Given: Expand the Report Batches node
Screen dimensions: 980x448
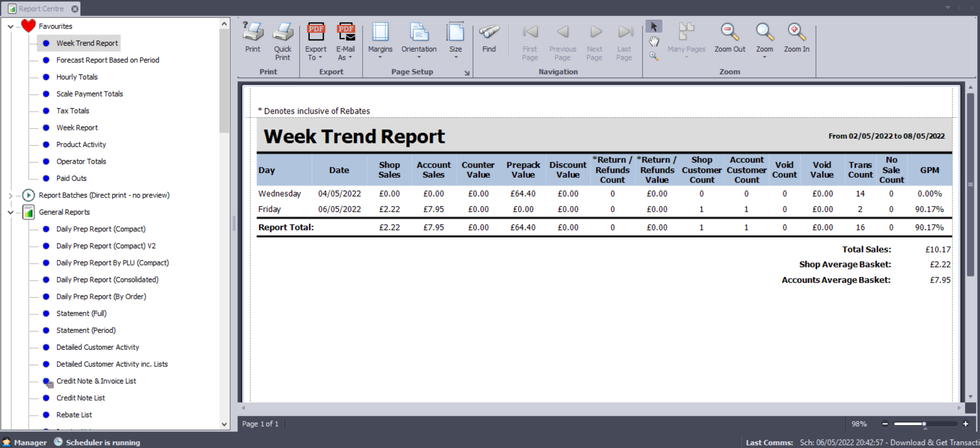Looking at the screenshot, I should pyautogui.click(x=10, y=195).
